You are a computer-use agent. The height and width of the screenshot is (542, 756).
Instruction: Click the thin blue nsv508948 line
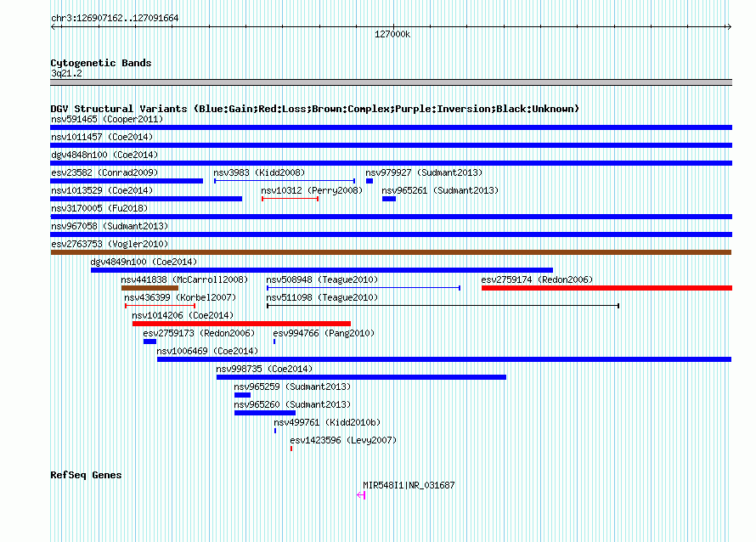coord(364,288)
